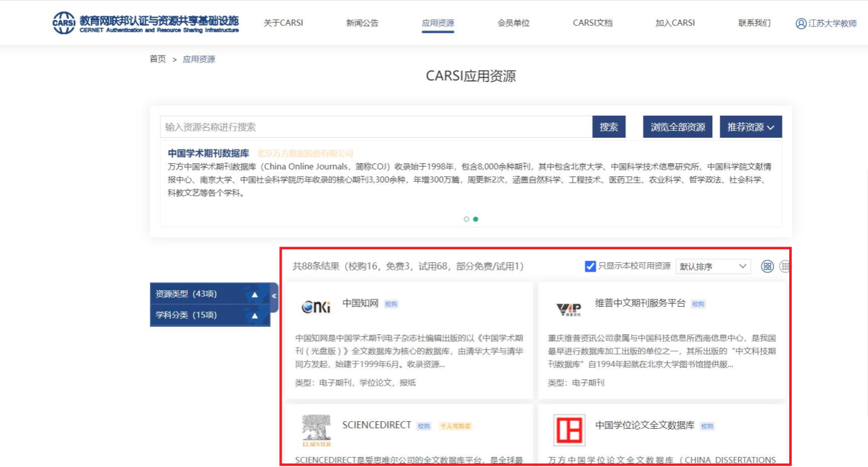
Task: Open the 联系我们 menu
Action: tap(754, 23)
